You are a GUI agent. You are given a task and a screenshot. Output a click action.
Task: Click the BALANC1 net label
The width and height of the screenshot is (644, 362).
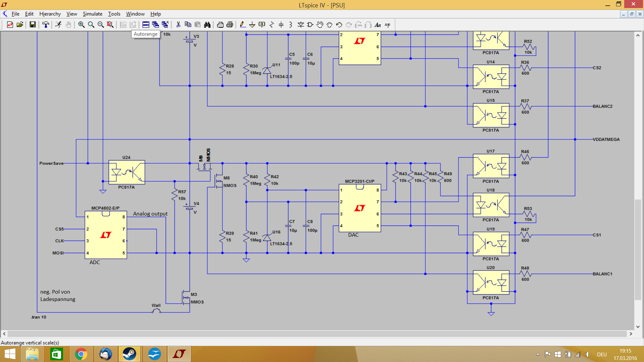[602, 274]
